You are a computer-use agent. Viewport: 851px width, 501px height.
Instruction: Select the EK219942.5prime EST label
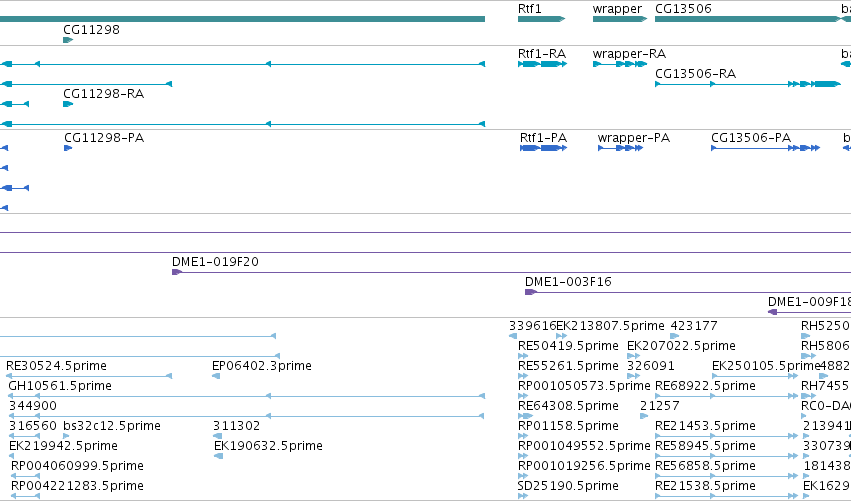click(x=63, y=446)
